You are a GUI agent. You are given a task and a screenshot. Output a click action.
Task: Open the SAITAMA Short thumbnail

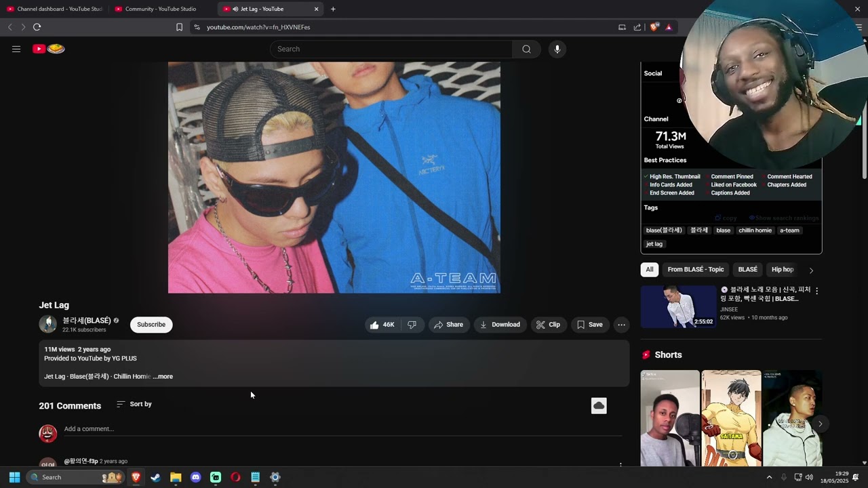tap(731, 418)
